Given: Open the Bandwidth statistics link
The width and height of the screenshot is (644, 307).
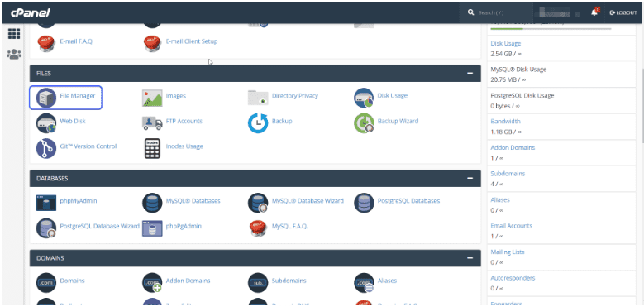Looking at the screenshot, I should [505, 122].
